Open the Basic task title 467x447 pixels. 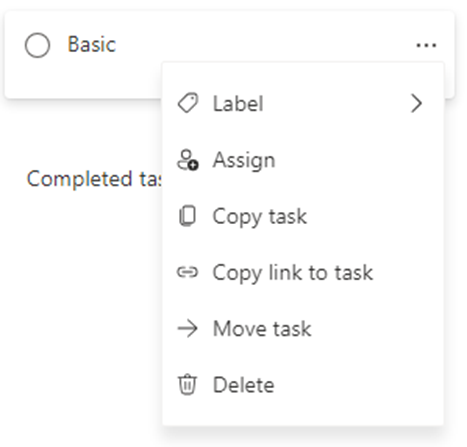[92, 44]
